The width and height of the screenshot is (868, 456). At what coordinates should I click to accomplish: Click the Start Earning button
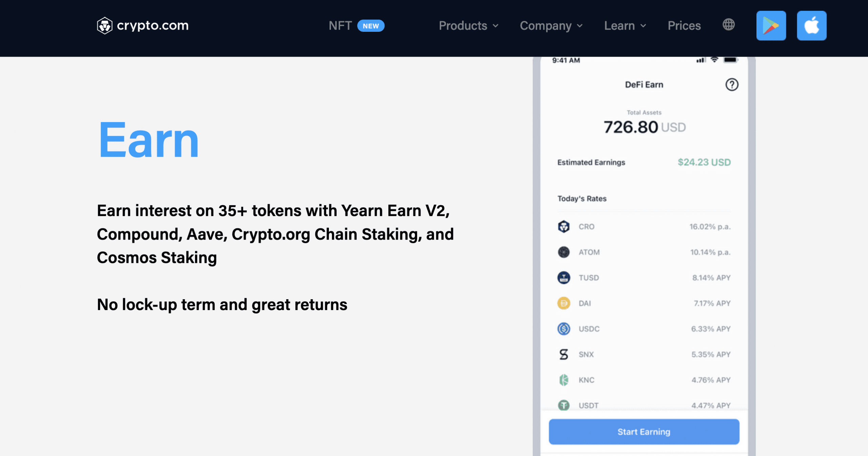(x=644, y=432)
